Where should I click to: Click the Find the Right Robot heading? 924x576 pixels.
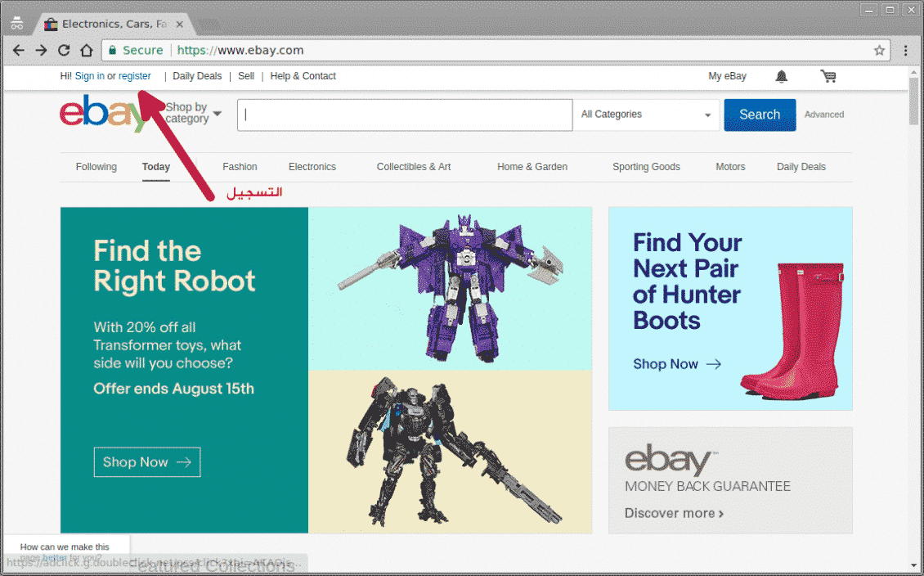[174, 265]
